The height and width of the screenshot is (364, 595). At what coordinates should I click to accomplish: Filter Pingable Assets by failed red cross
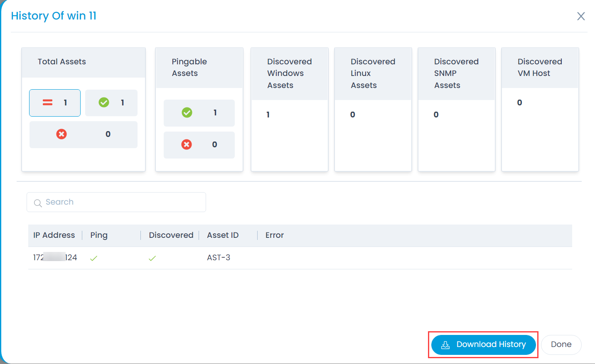(199, 145)
